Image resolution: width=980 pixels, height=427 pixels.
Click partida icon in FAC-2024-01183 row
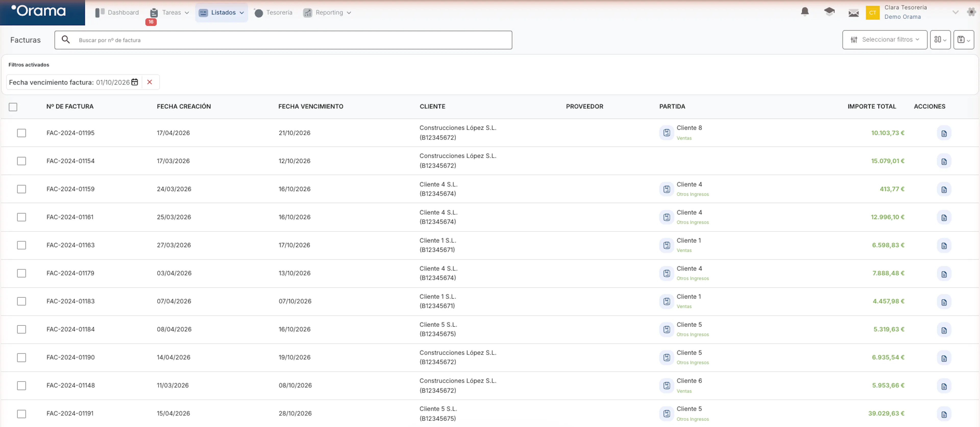pyautogui.click(x=667, y=301)
